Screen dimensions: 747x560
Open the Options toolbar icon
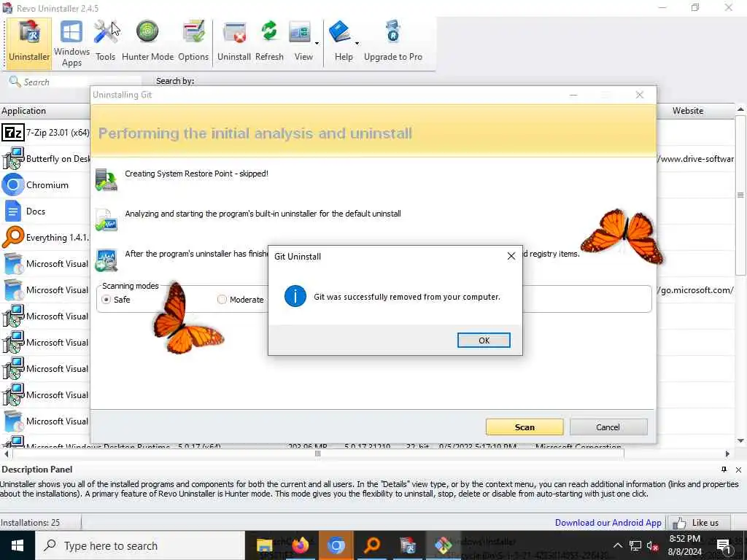pos(193,42)
